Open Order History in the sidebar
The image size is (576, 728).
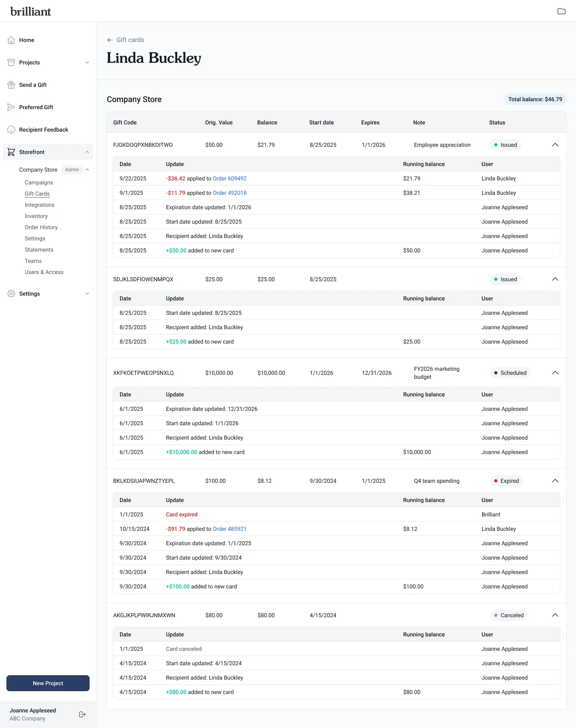(x=41, y=227)
